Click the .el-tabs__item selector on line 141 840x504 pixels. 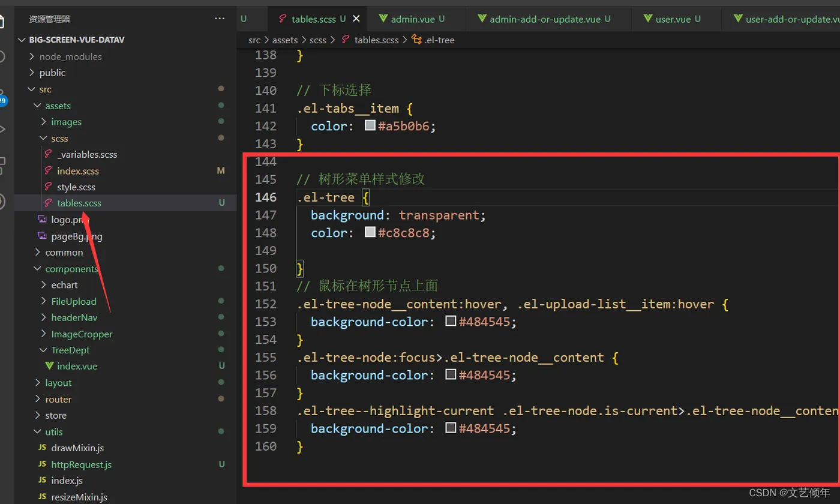(347, 109)
